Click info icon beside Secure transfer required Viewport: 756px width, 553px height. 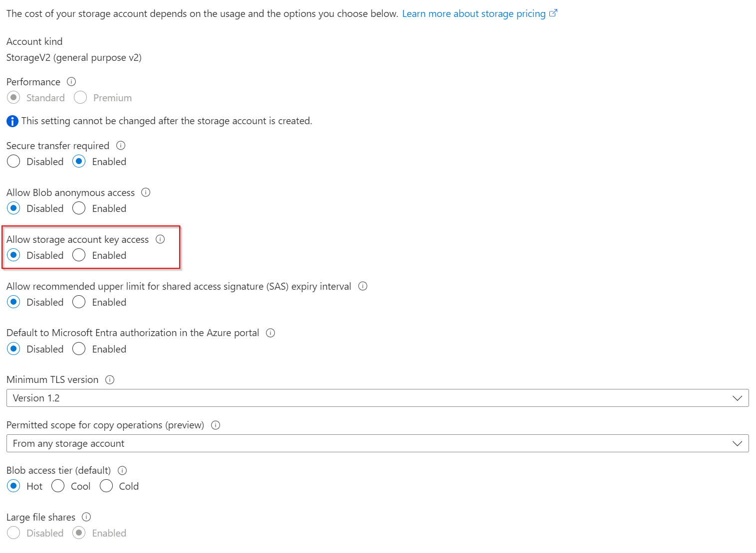121,146
